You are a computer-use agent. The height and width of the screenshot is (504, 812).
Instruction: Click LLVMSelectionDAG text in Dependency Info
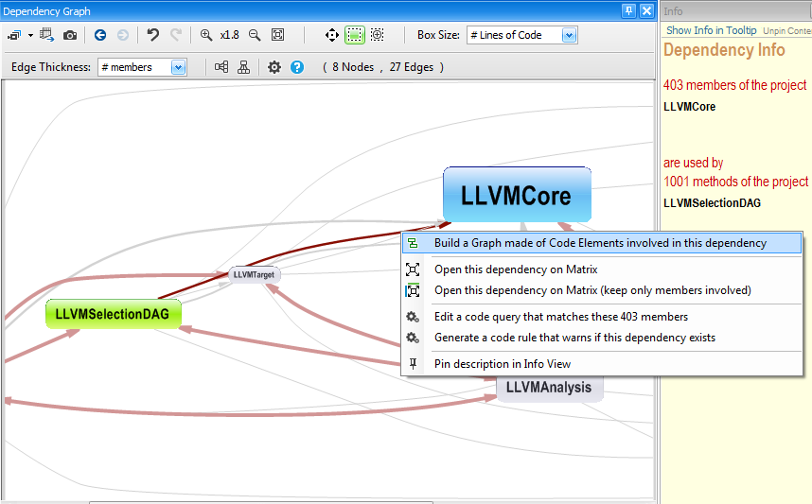click(712, 203)
